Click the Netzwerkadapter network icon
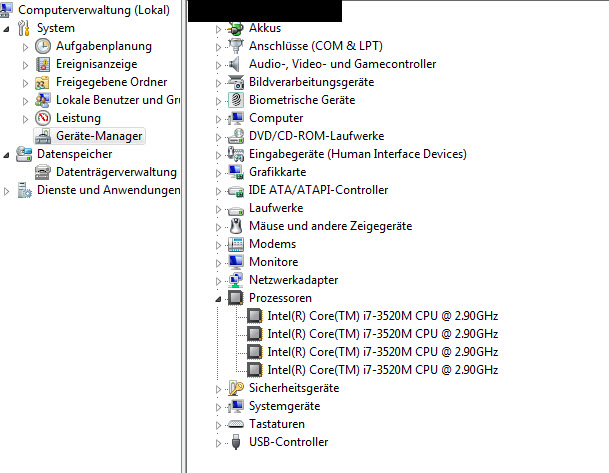 pos(236,280)
